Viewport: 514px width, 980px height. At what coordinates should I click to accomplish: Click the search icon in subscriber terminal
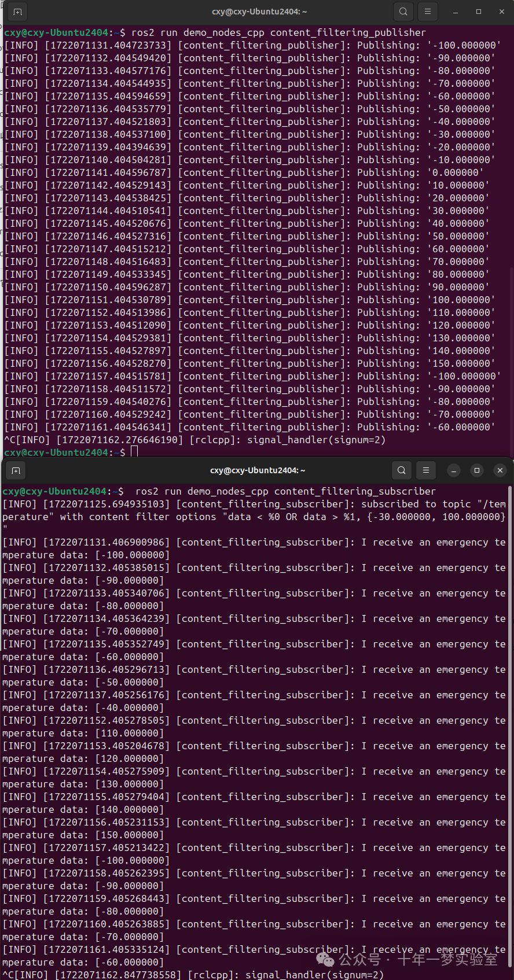tap(402, 470)
